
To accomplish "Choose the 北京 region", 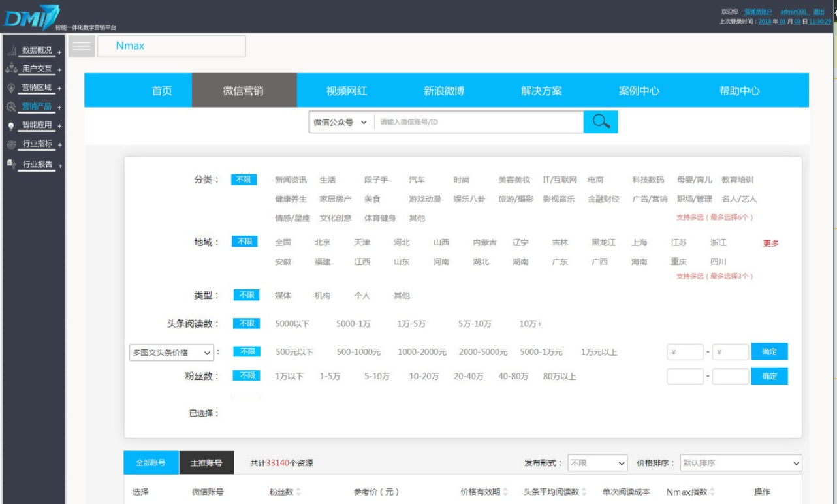I will coord(323,242).
